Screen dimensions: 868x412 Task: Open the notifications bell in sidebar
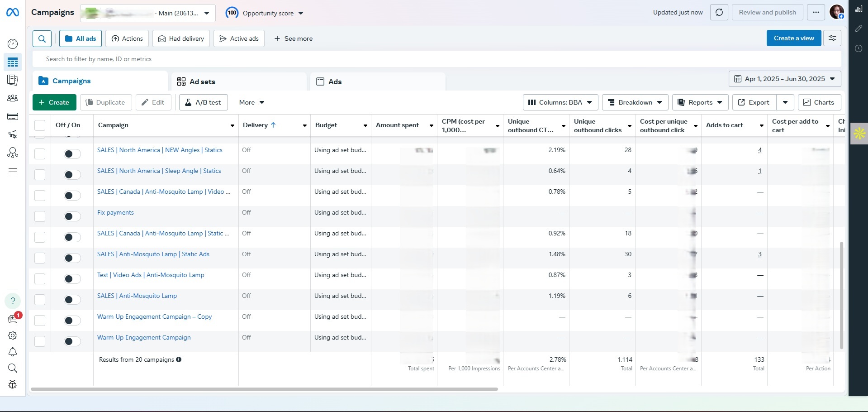[13, 352]
